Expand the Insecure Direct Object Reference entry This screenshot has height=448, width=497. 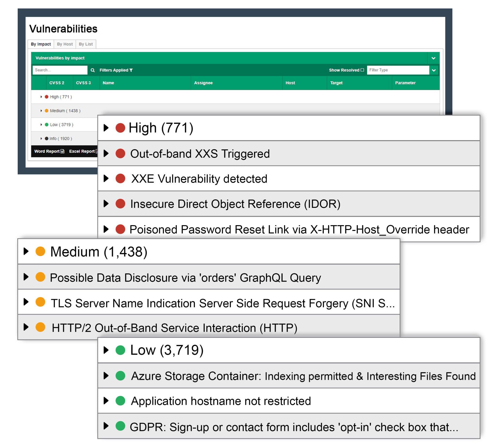click(x=107, y=204)
